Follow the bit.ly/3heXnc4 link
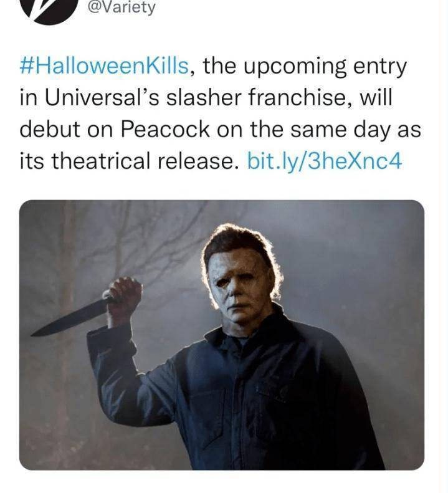 [325, 161]
